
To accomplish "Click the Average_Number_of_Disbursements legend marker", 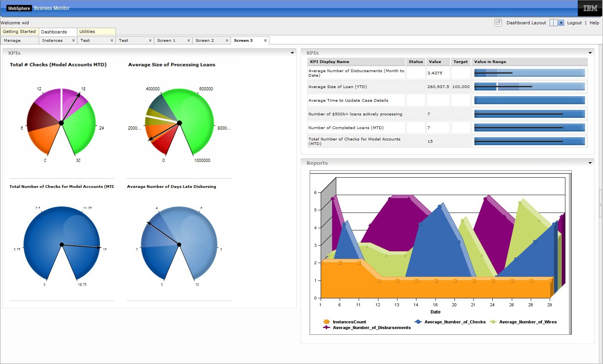I will click(x=326, y=327).
